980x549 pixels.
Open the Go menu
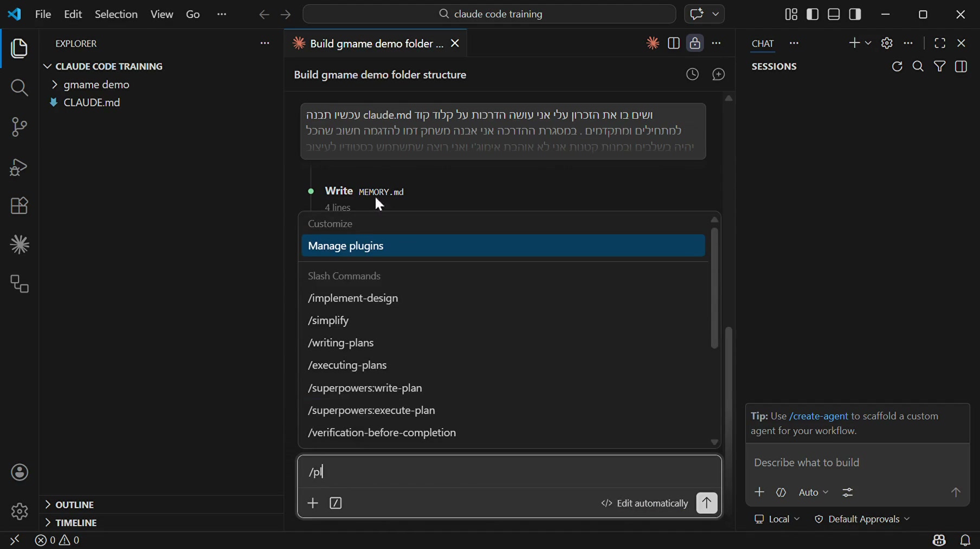coord(193,15)
